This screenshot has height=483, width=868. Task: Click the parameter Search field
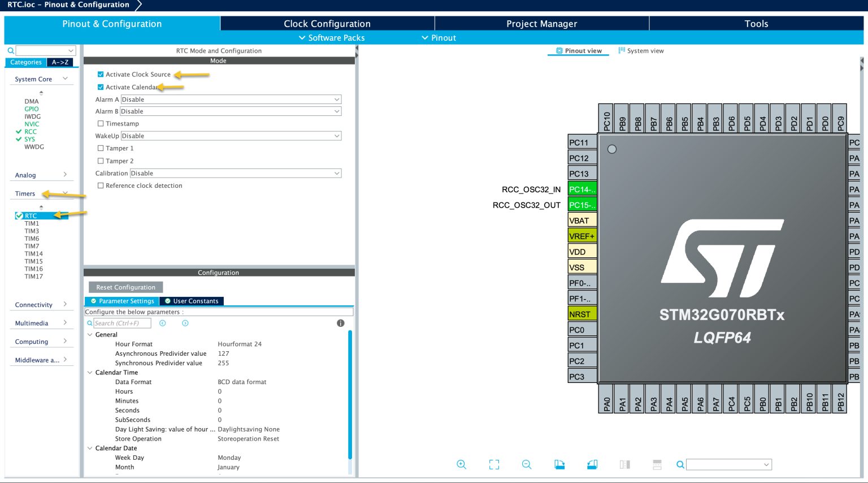pyautogui.click(x=122, y=323)
